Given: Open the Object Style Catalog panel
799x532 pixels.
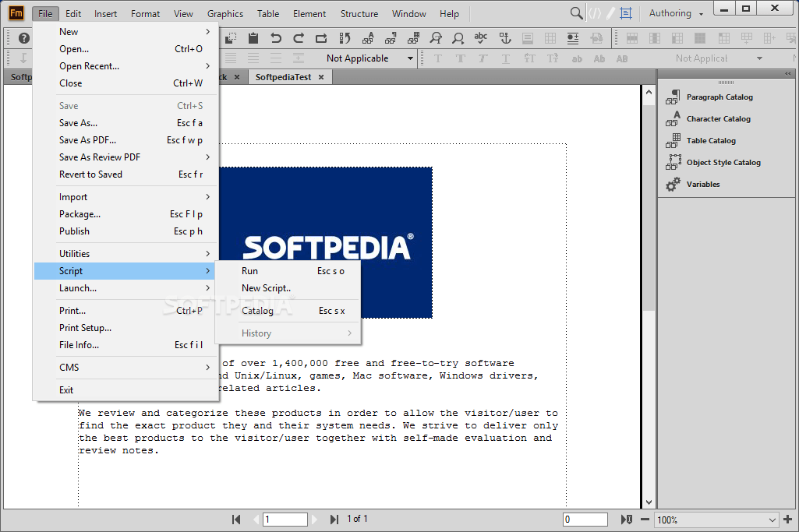Looking at the screenshot, I should tap(724, 162).
